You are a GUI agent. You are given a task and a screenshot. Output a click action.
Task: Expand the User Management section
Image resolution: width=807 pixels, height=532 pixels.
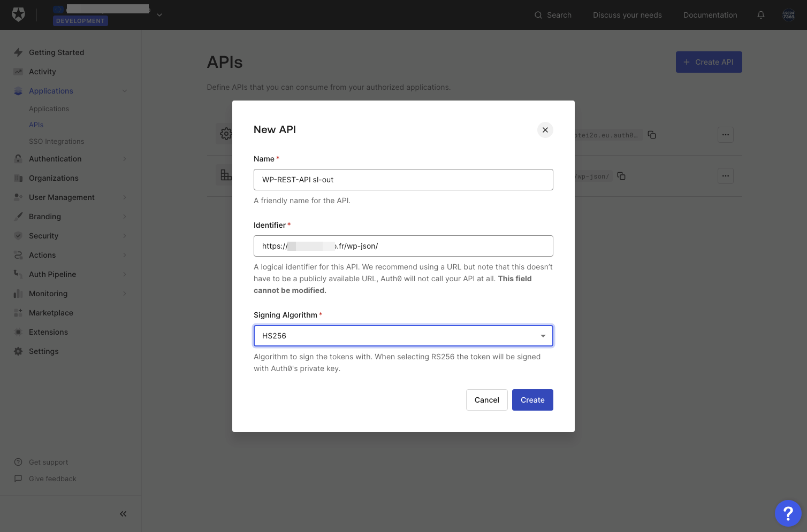[x=125, y=197]
